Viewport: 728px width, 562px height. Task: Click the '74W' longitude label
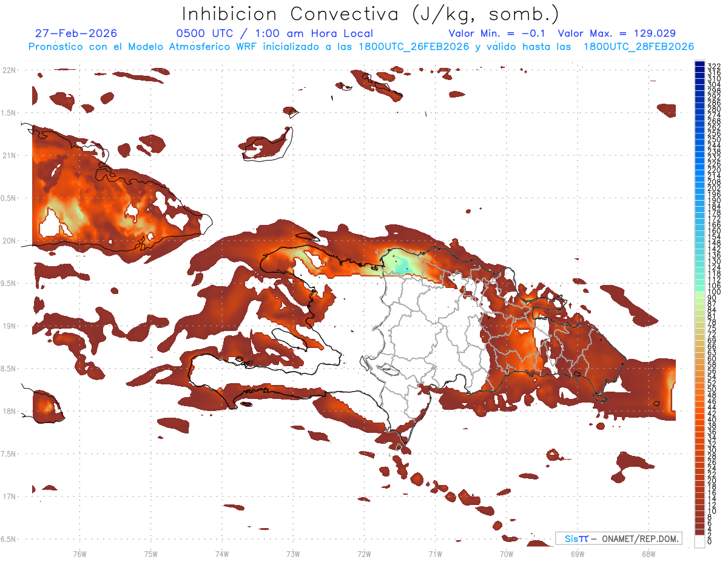[x=222, y=554]
